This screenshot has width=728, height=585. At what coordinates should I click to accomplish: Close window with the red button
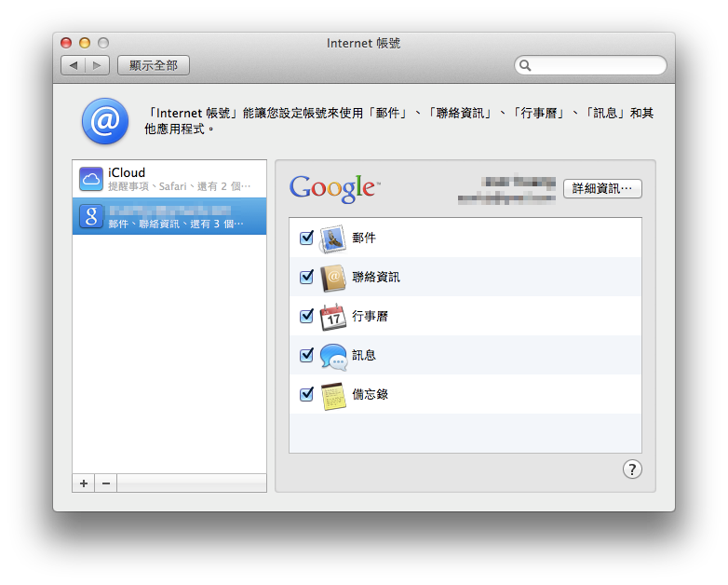(66, 43)
